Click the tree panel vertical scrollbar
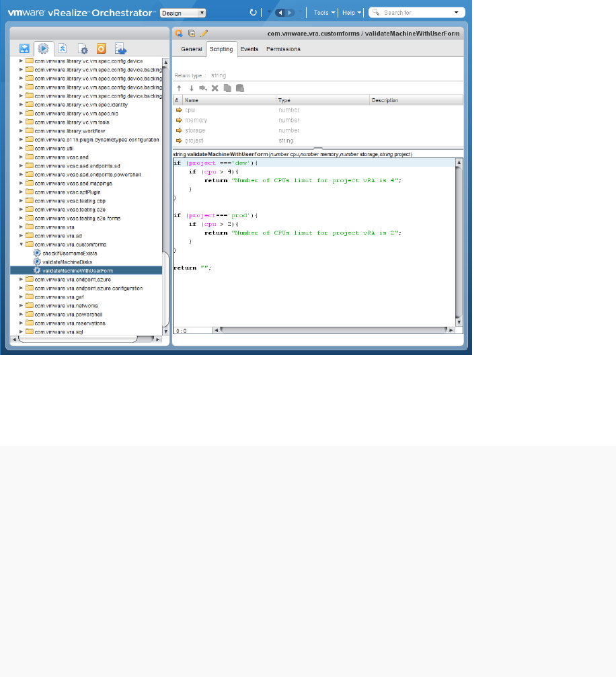 coord(165,289)
